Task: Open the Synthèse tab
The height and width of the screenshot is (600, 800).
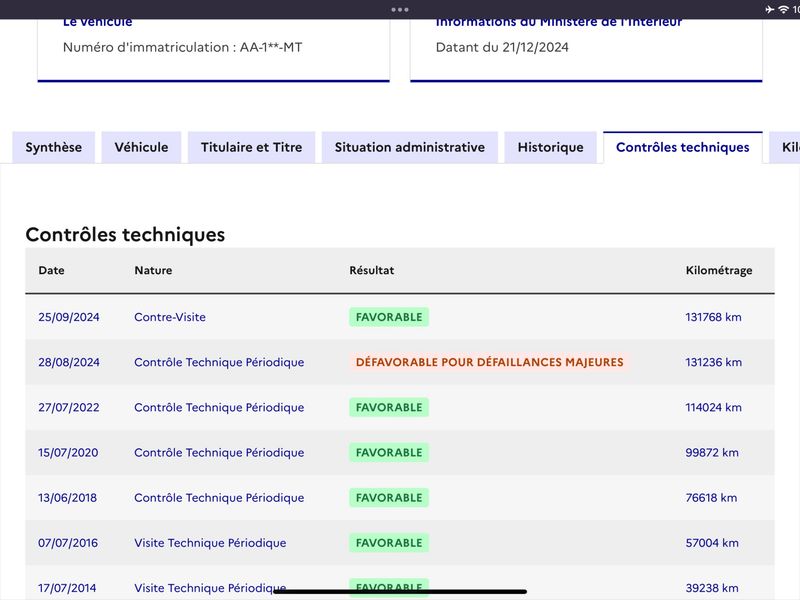Action: point(54,147)
